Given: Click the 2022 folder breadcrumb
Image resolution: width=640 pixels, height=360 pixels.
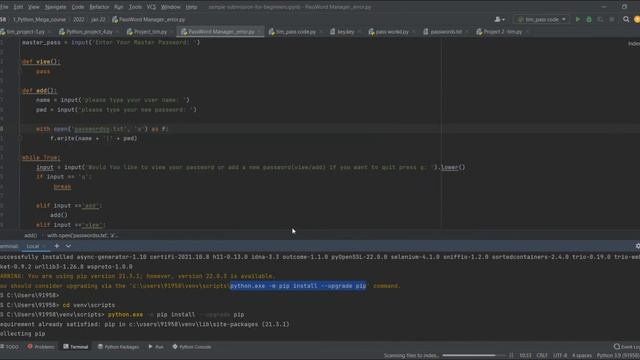Looking at the screenshot, I should 78,19.
